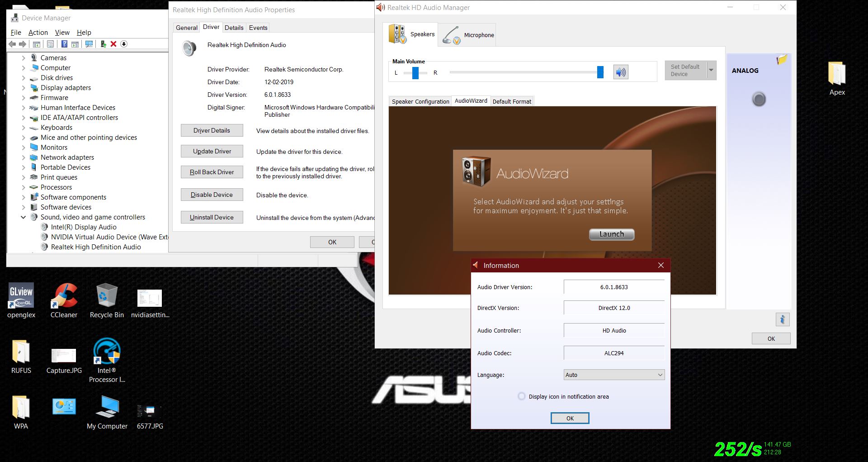868x462 pixels.
Task: Toggle Display icon in notification area option
Action: click(522, 396)
